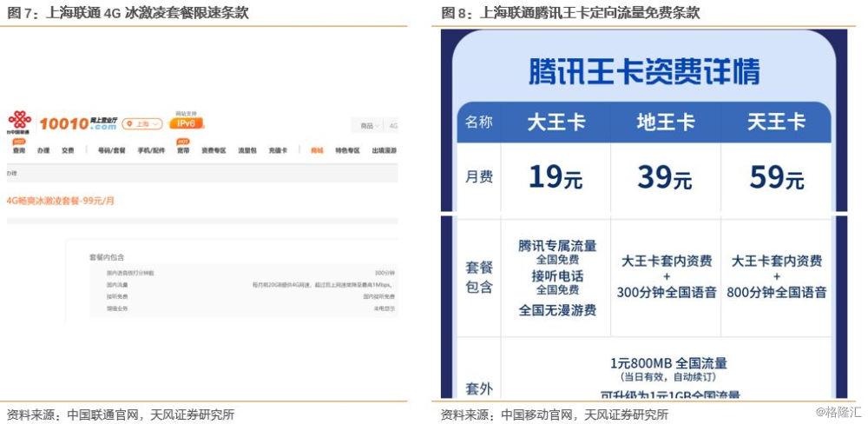Click the 腾讯王卡资费详情 title
This screenshot has width=868, height=424.
644,71
